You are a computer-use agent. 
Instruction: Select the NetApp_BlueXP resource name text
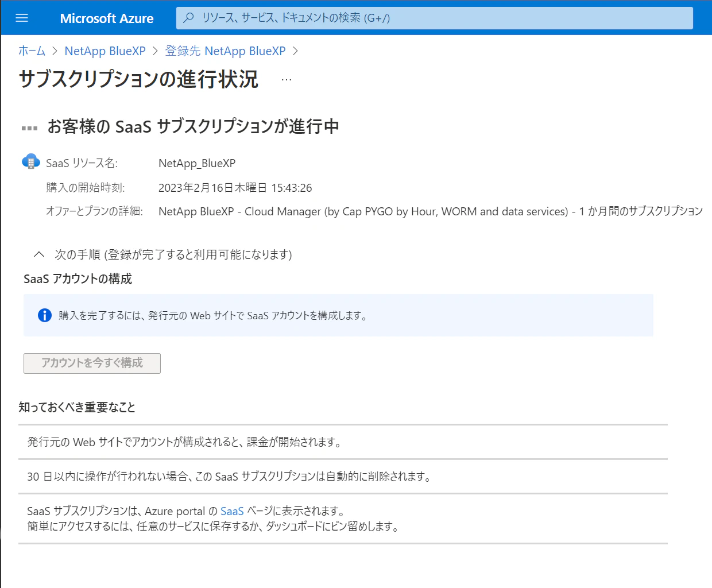coord(197,163)
